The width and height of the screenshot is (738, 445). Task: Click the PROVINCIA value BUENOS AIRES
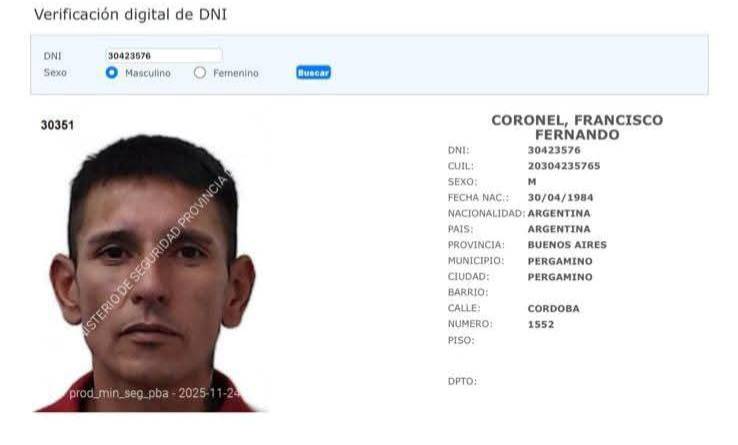pos(567,245)
